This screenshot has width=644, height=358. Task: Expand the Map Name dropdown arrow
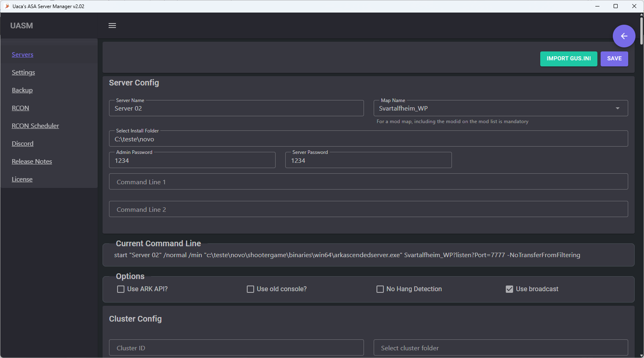pos(618,108)
